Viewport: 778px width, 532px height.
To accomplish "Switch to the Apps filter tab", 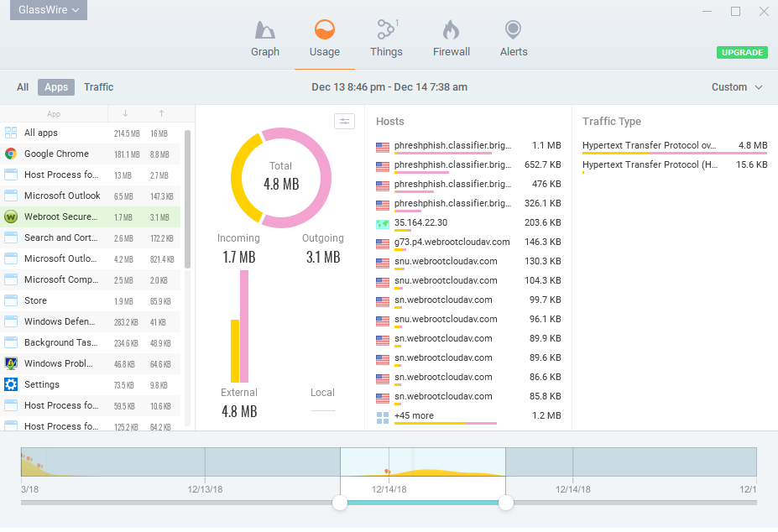I will tap(56, 87).
